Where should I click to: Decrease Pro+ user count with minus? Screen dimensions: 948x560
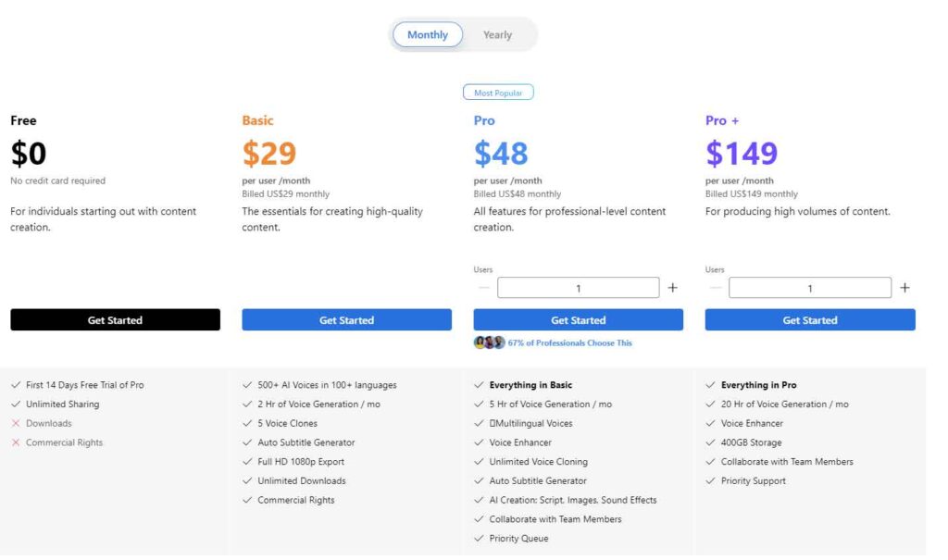click(x=715, y=288)
